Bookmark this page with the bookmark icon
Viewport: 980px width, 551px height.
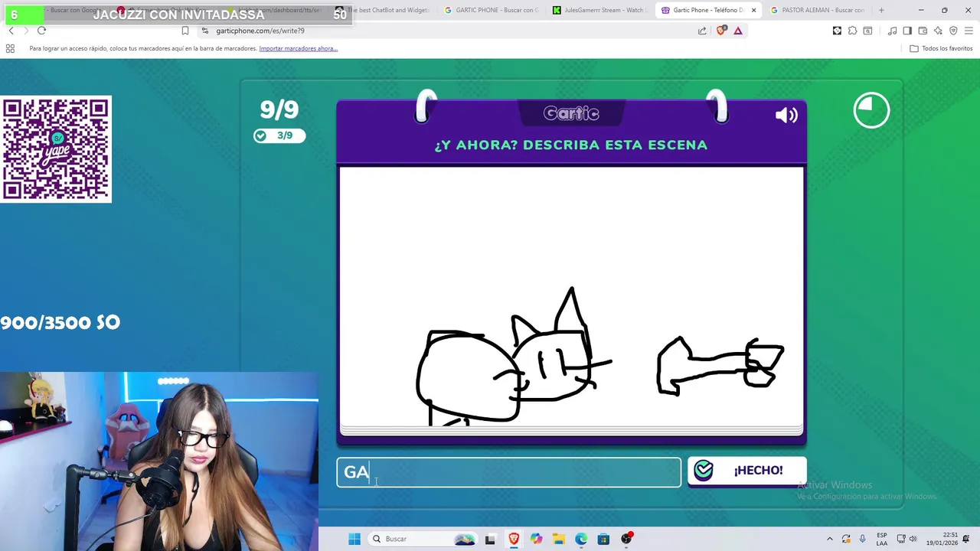point(185,31)
